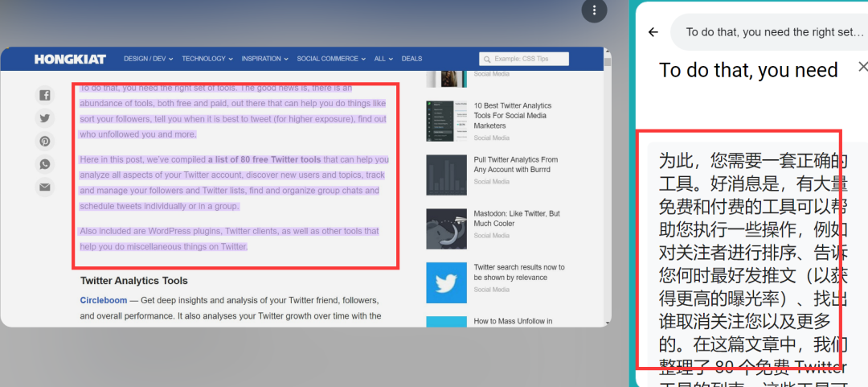Open '10 Best Twitter Analytics Tools' article

pos(513,115)
